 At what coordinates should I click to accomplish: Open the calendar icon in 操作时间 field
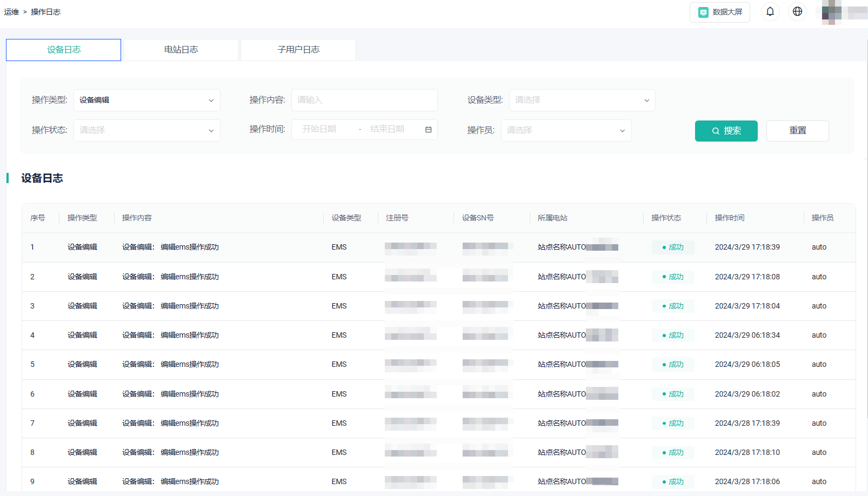428,129
